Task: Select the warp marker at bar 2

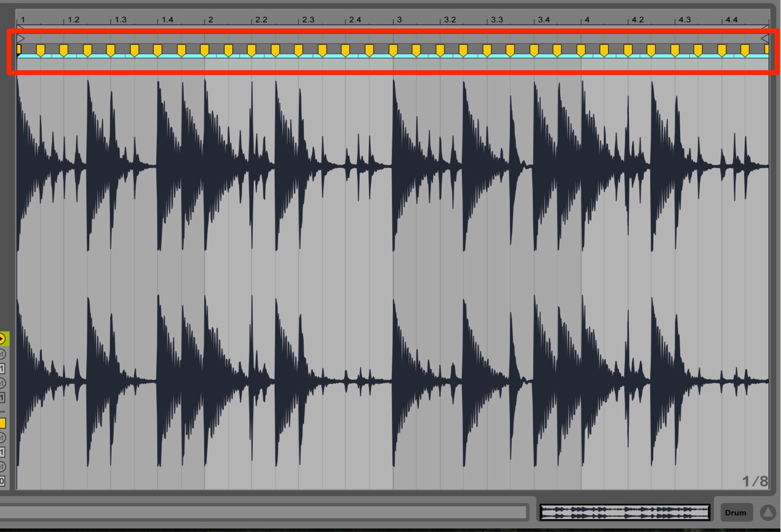Action: (205, 50)
